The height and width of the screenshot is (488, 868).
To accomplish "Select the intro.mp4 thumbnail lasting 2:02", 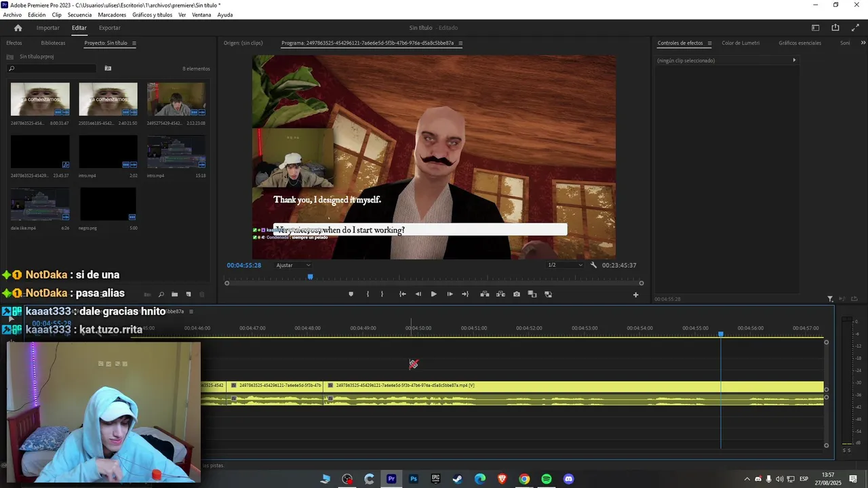I will click(108, 152).
